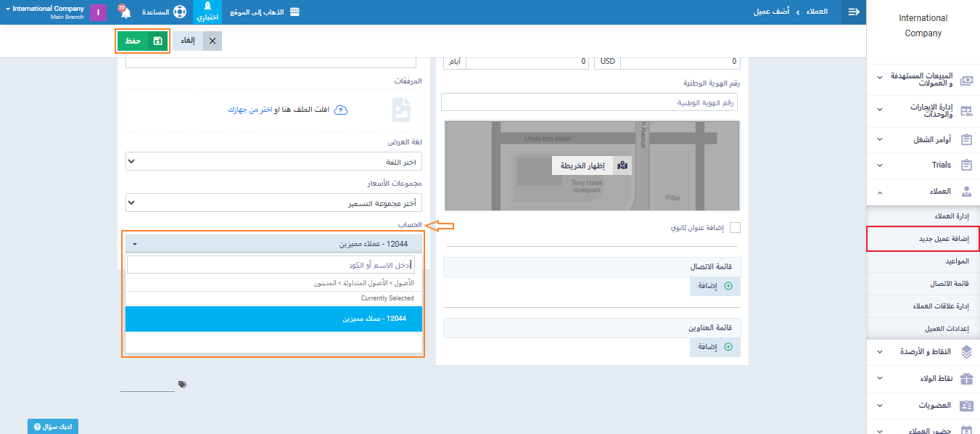Click the notifications bell icon

pos(124,12)
